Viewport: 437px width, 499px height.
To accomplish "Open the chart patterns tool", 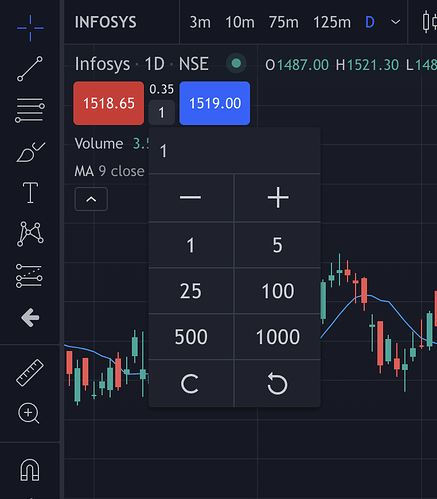I will pyautogui.click(x=30, y=234).
